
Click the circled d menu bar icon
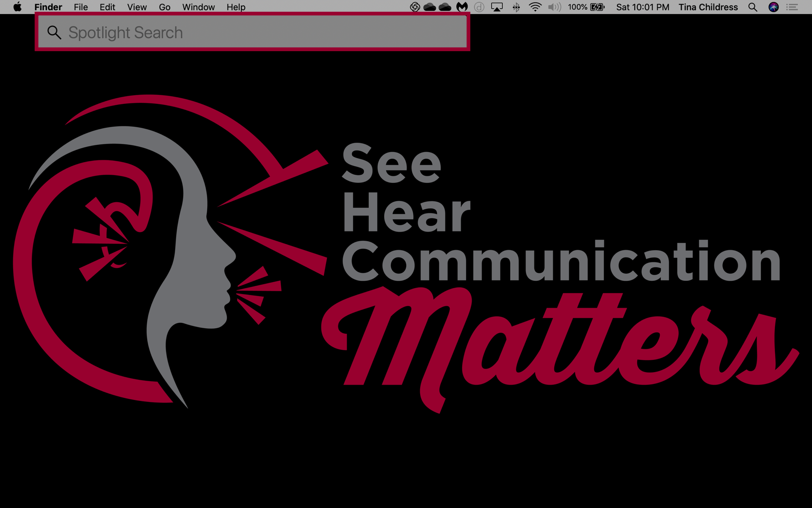pyautogui.click(x=479, y=7)
